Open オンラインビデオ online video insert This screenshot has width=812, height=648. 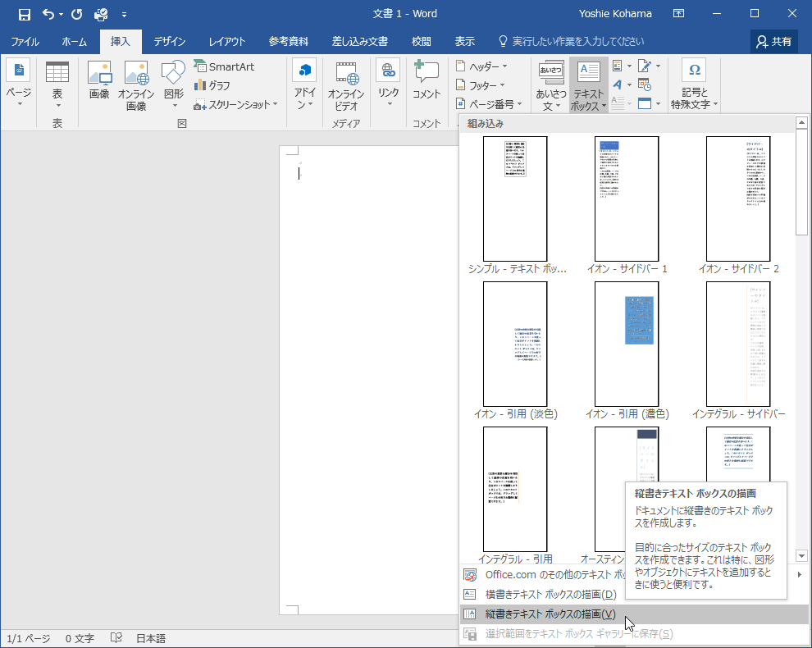click(x=346, y=85)
